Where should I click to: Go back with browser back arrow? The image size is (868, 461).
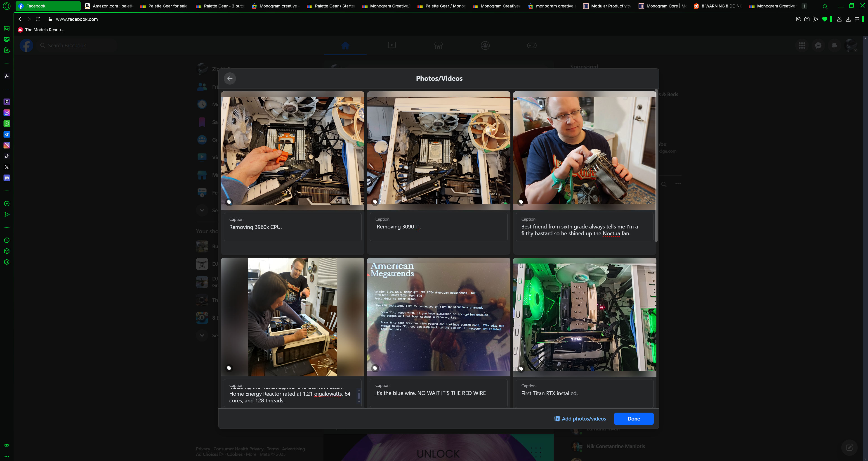pos(20,19)
